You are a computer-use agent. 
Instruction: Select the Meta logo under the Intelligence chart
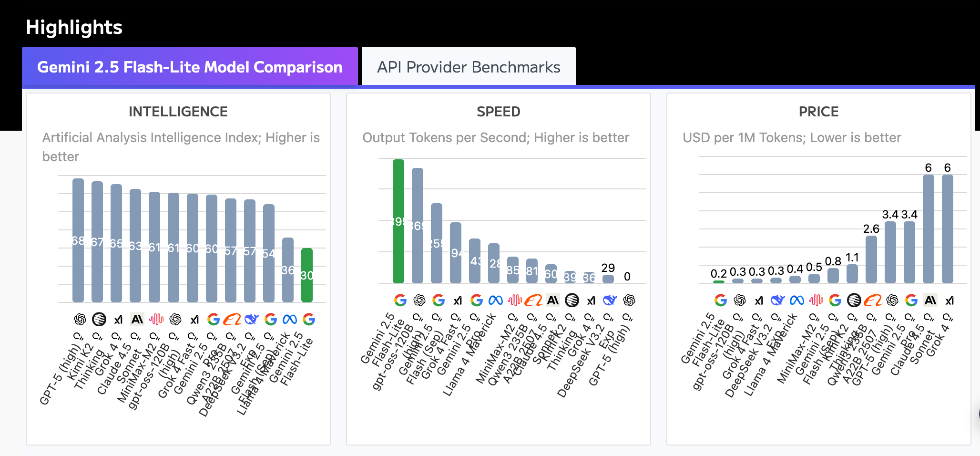click(x=290, y=319)
